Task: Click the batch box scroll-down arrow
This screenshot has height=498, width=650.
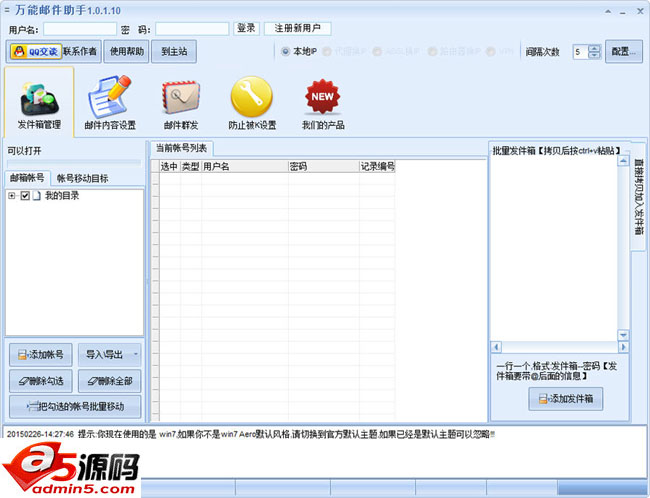Action: coord(623,335)
